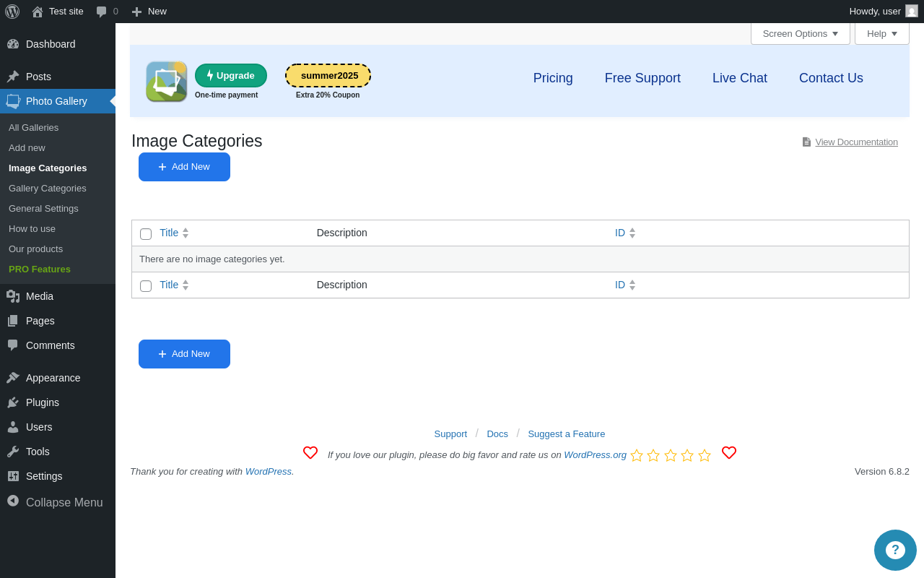
Task: Click the summer2025 coupon badge
Action: click(x=328, y=75)
